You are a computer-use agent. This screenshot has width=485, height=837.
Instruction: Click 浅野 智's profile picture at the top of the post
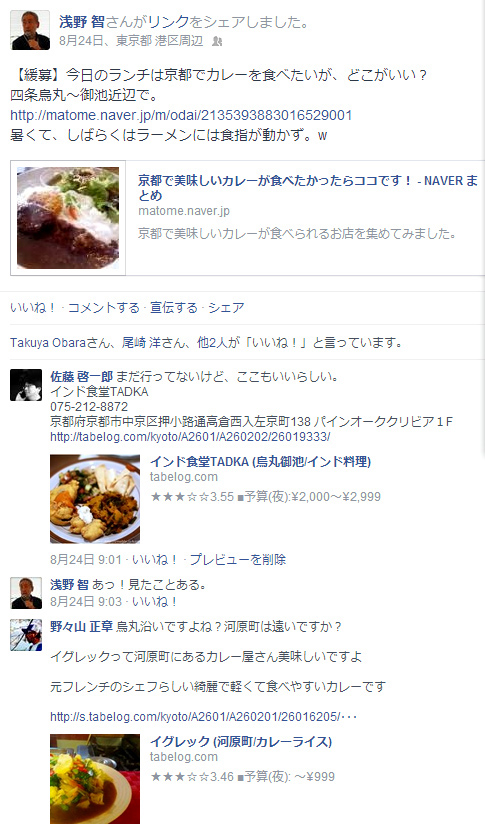[x=30, y=30]
